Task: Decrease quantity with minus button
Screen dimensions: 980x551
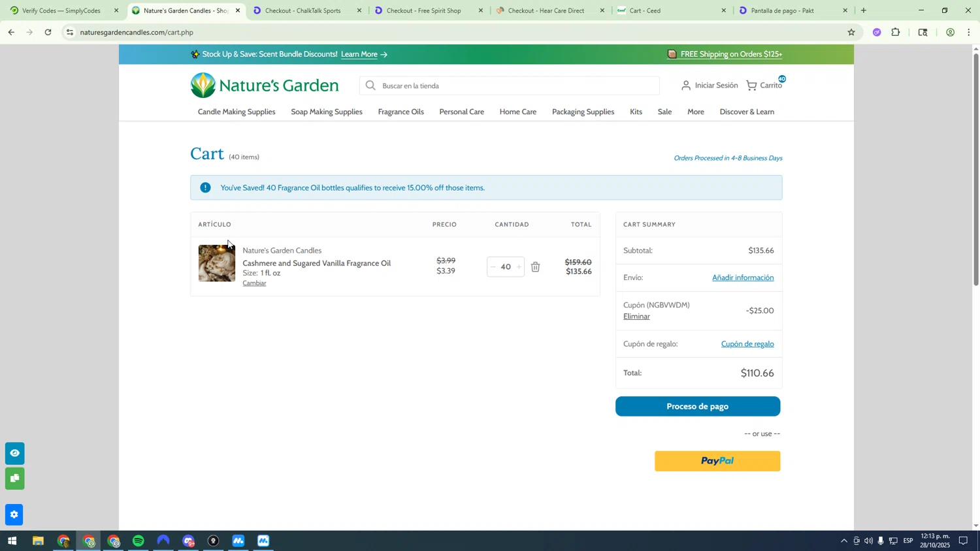Action: [x=493, y=267]
